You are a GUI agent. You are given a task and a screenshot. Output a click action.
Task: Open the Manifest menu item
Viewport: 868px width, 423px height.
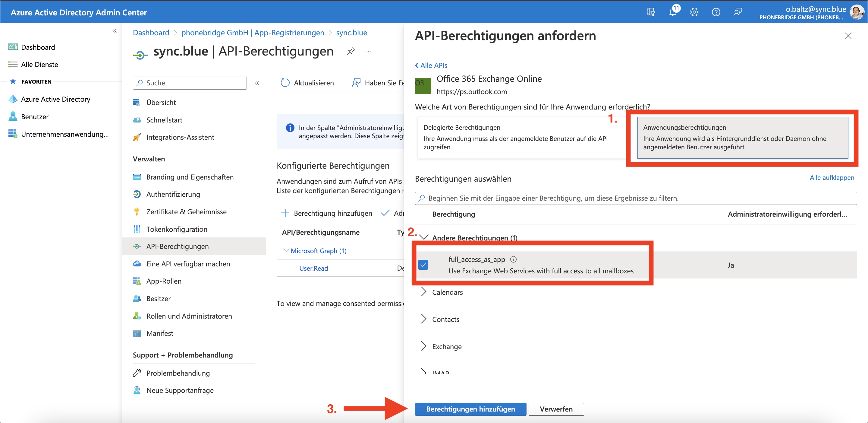point(160,333)
